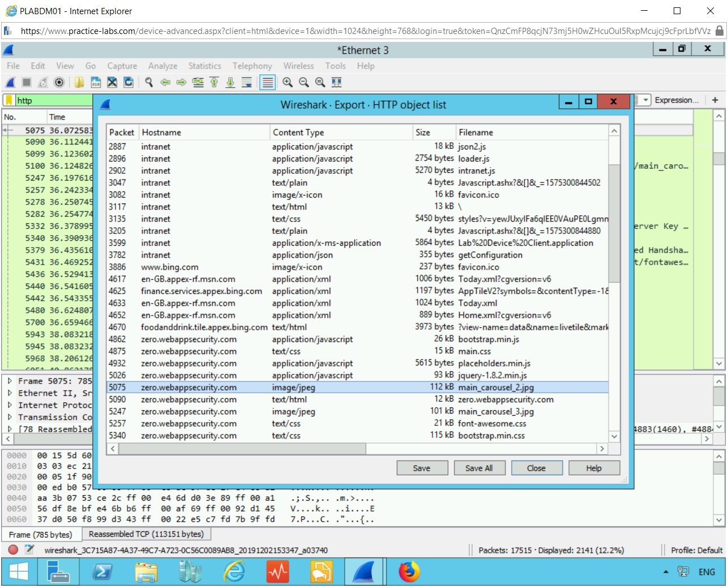The height and width of the screenshot is (588, 728).
Task: Select the bootstrap.min.css object row
Action: 358,436
